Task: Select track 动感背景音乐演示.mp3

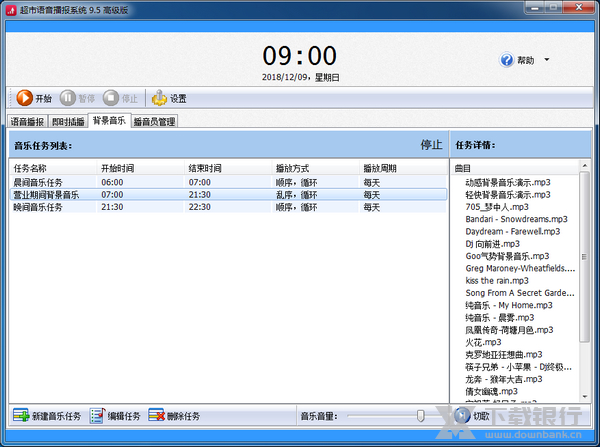Action: 508,182
